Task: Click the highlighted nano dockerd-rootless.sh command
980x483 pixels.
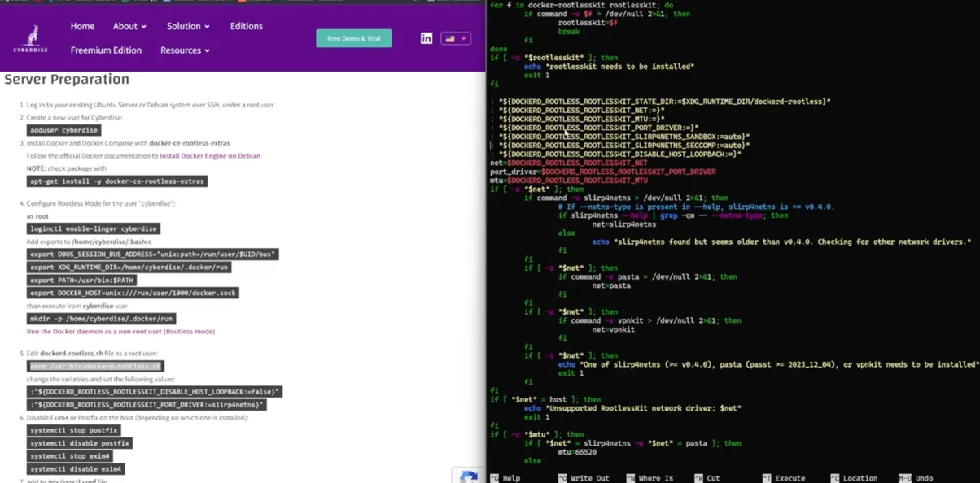Action: pyautogui.click(x=95, y=367)
